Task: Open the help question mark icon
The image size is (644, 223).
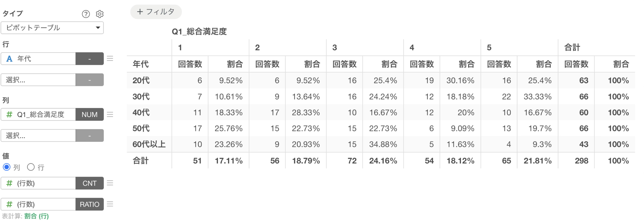Action: 86,14
